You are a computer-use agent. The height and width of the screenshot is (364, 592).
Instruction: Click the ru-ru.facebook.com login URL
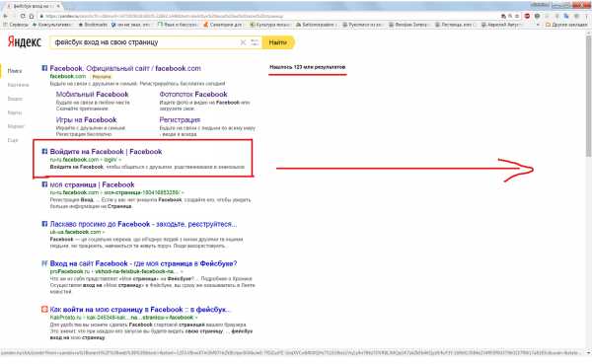(85, 160)
